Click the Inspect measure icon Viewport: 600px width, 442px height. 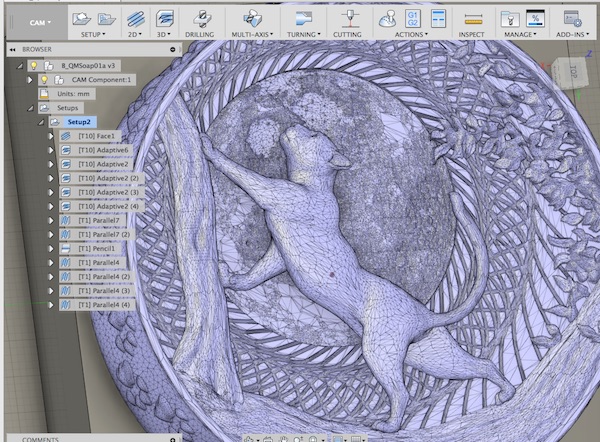point(473,19)
